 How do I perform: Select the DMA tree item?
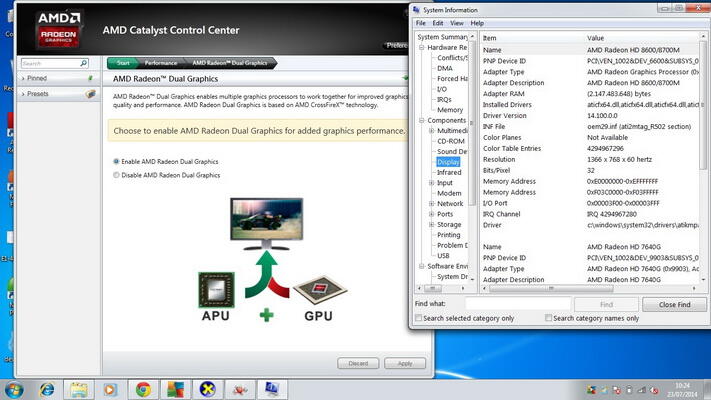pyautogui.click(x=445, y=68)
